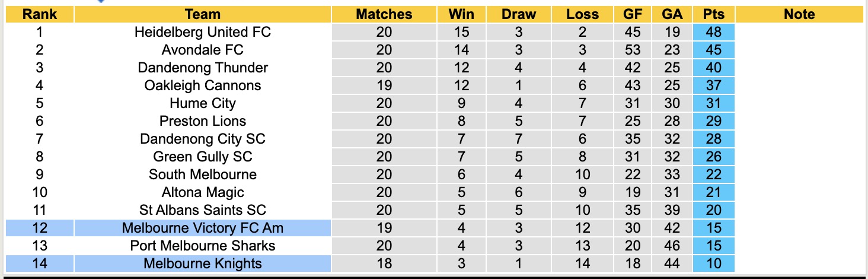
Task: Click the Loss column header
Action: [x=582, y=14]
